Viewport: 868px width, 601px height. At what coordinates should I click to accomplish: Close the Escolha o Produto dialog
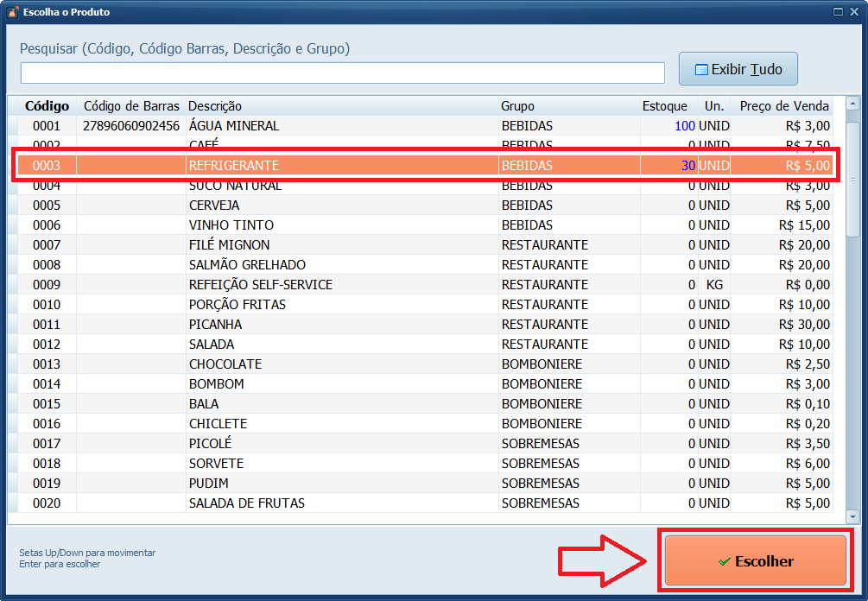[854, 12]
